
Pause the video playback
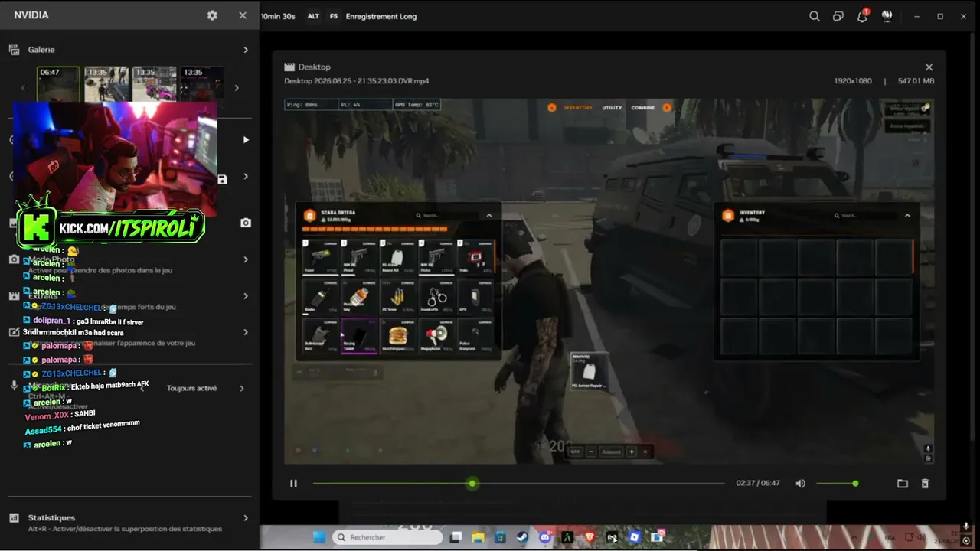coord(293,484)
